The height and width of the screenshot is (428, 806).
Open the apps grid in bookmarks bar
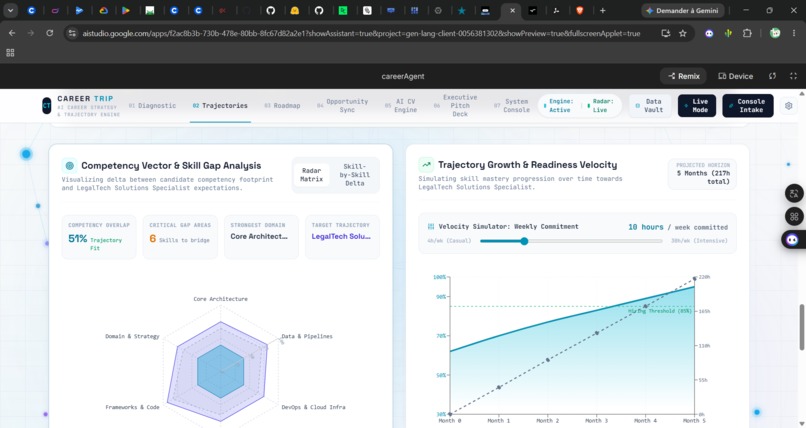tap(10, 52)
